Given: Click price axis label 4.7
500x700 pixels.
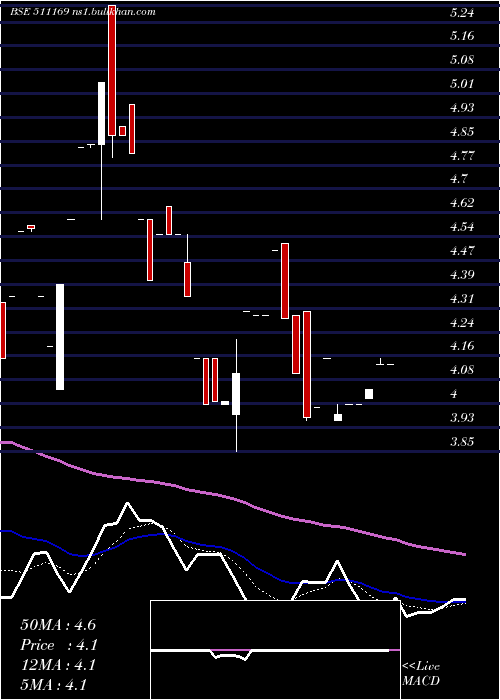Looking at the screenshot, I should pos(458,179).
